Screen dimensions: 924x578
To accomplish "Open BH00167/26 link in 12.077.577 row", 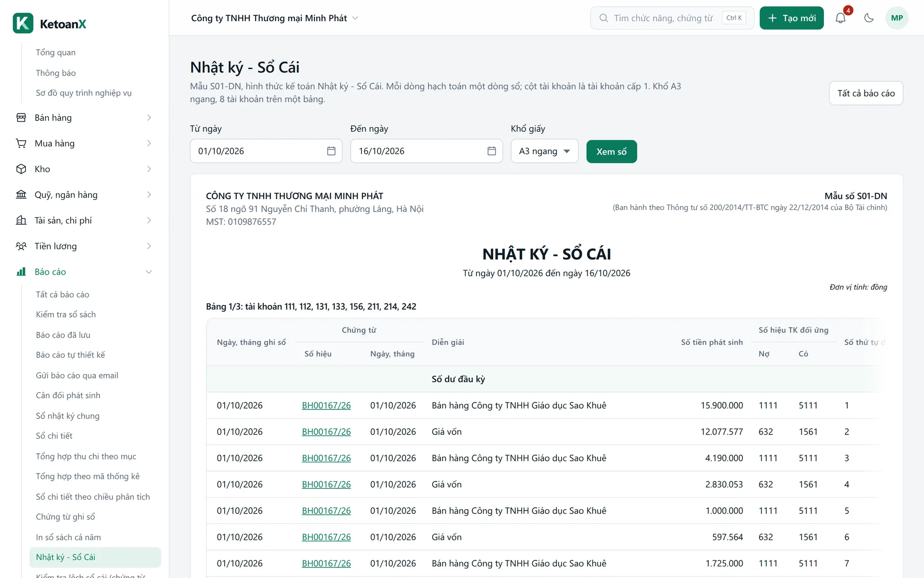I will tap(326, 432).
